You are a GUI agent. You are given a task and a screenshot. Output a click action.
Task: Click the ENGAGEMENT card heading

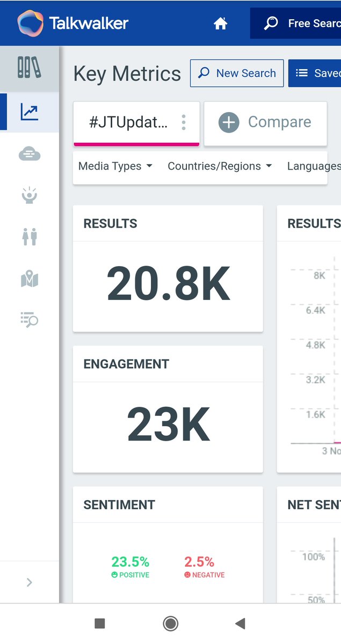pyautogui.click(x=126, y=364)
